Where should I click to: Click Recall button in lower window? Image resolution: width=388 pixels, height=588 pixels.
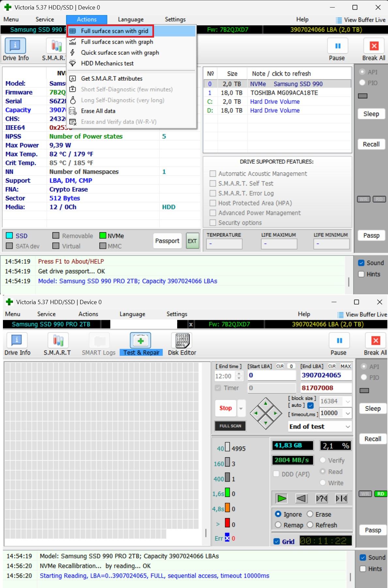click(x=373, y=439)
